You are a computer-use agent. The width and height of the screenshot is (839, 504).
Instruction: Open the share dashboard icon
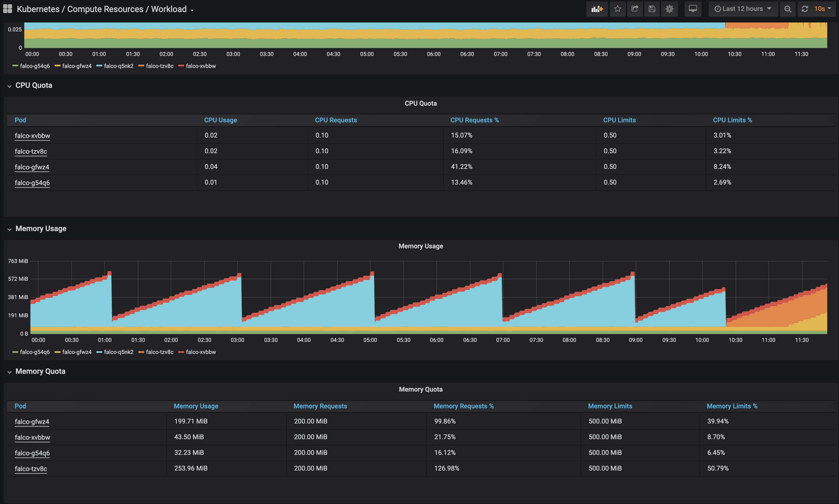635,9
